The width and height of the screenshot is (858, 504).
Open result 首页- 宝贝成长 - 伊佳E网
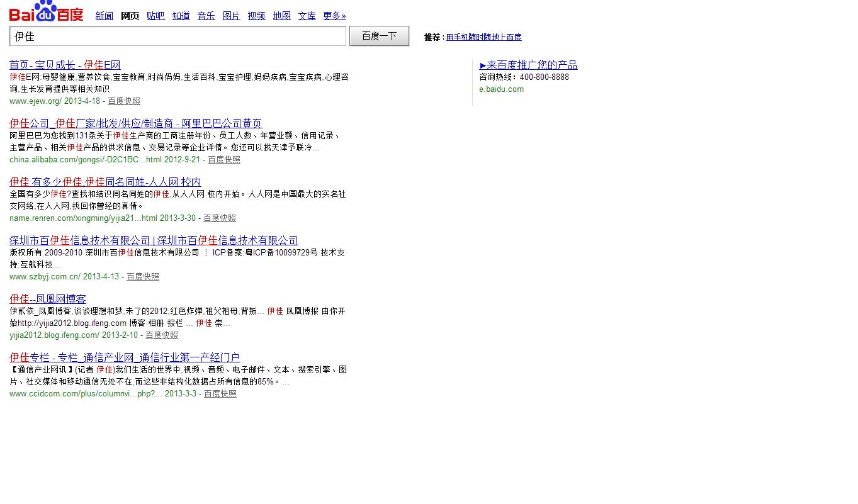[65, 65]
